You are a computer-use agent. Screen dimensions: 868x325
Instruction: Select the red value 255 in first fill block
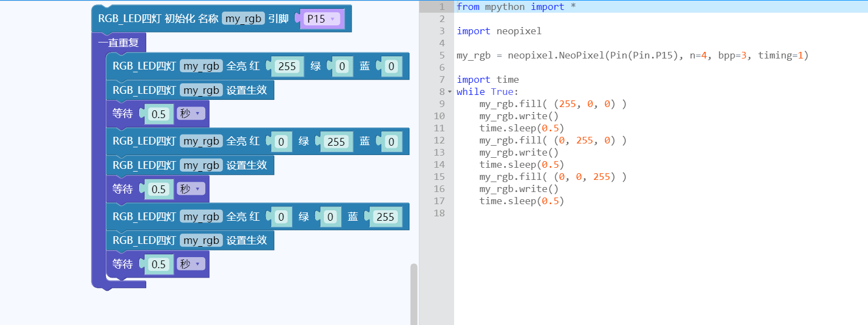[287, 66]
